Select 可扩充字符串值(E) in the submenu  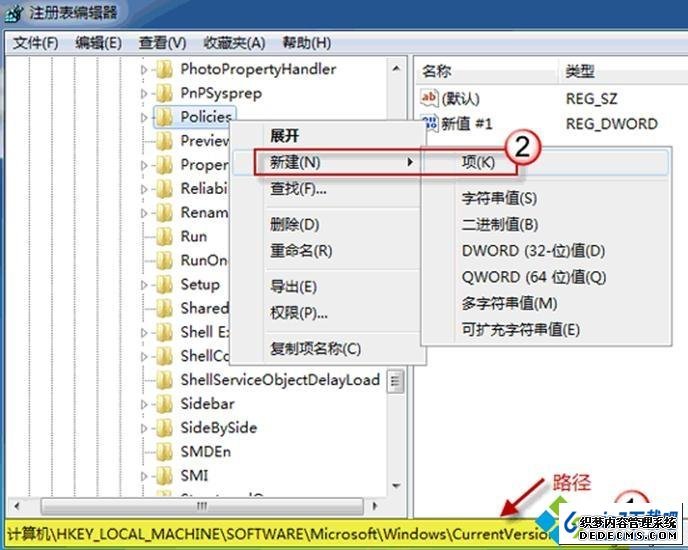click(546, 330)
